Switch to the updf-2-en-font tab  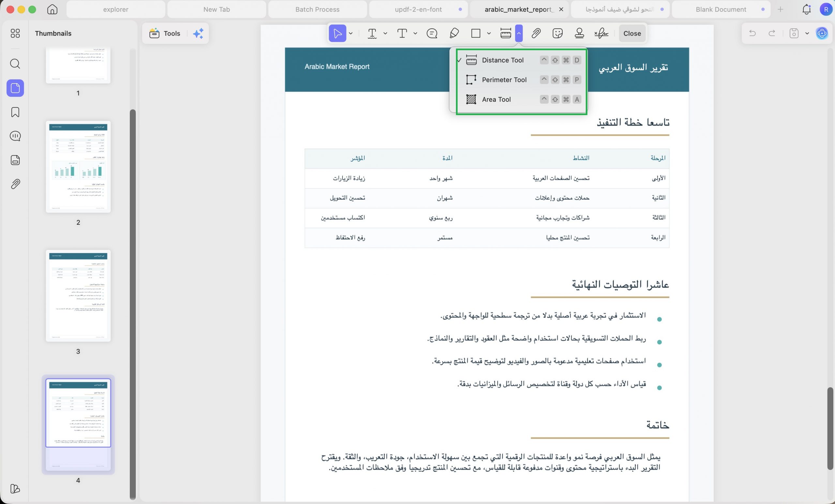coord(418,9)
